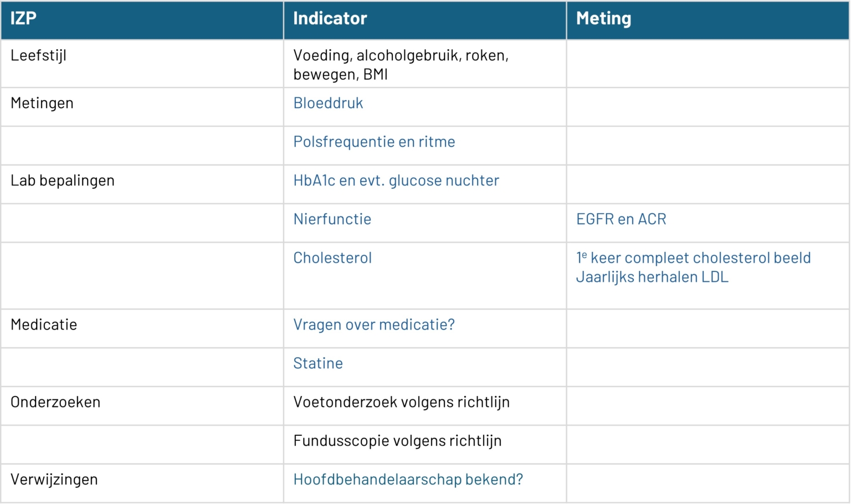Image resolution: width=851 pixels, height=504 pixels.
Task: Click the Polsfrequentie en ritme link
Action: pyautogui.click(x=374, y=142)
